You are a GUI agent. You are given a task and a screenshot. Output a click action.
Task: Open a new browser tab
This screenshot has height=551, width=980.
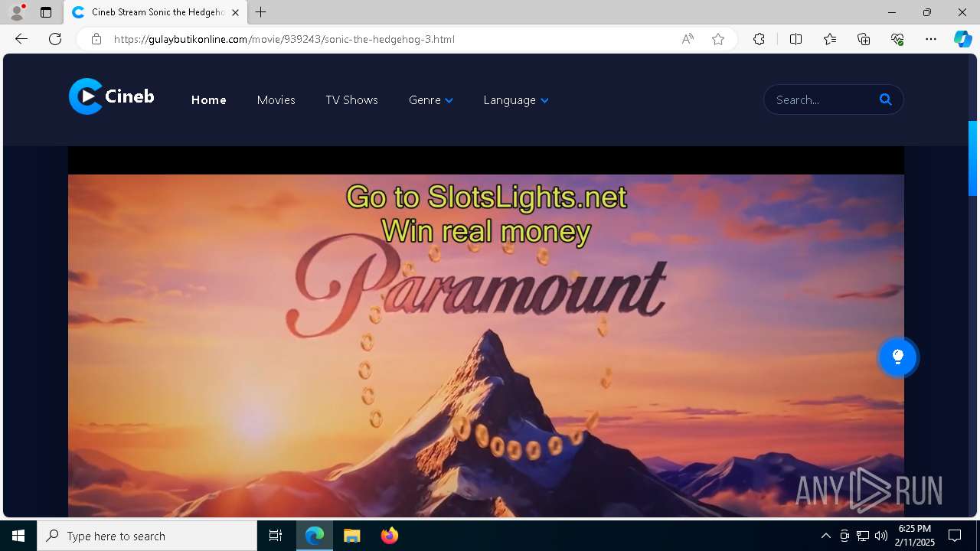(261, 12)
